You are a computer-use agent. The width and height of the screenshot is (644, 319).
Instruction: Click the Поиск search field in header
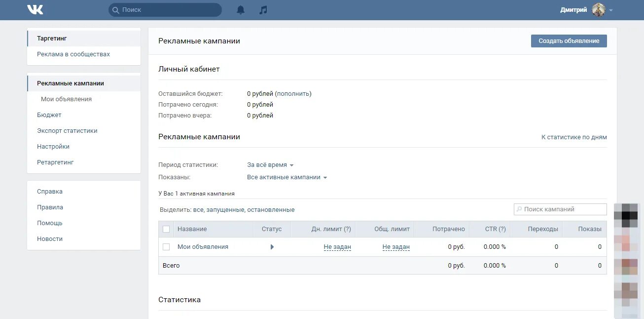[x=165, y=10]
